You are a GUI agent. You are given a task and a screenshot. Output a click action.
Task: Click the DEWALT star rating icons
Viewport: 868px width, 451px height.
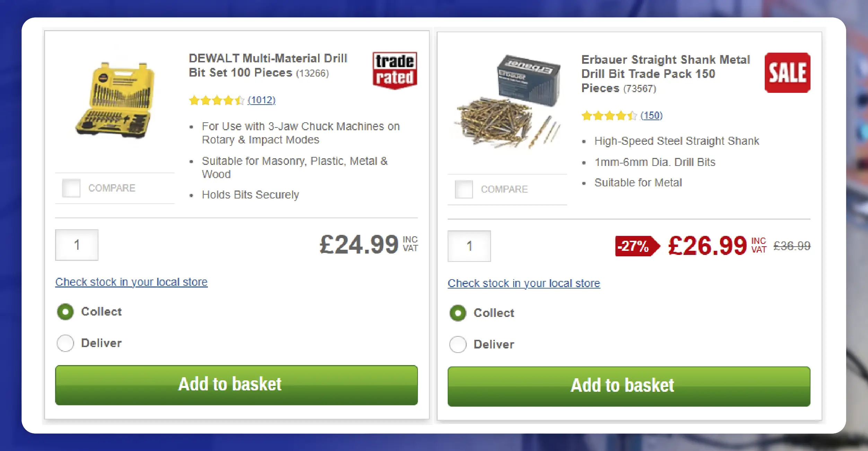[x=217, y=100]
